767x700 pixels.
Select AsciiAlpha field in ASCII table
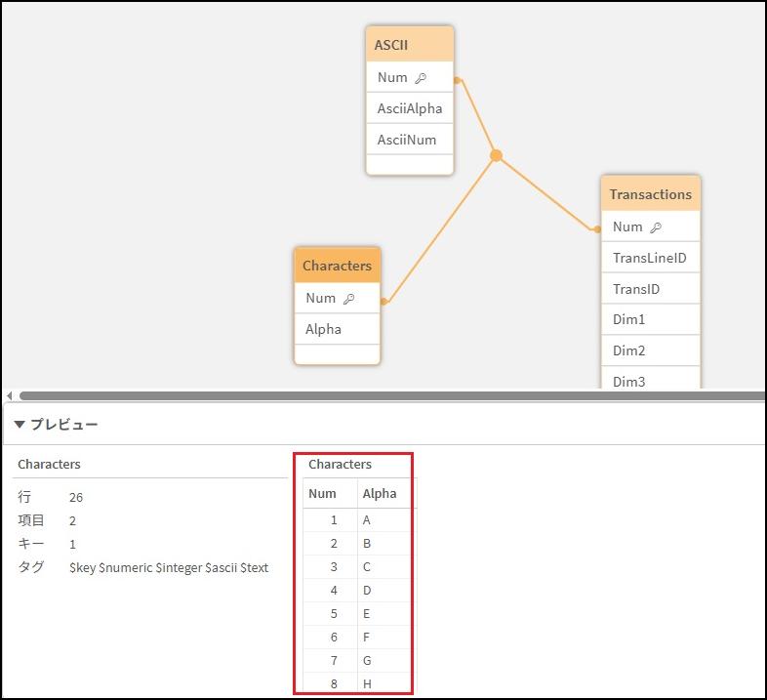(410, 108)
